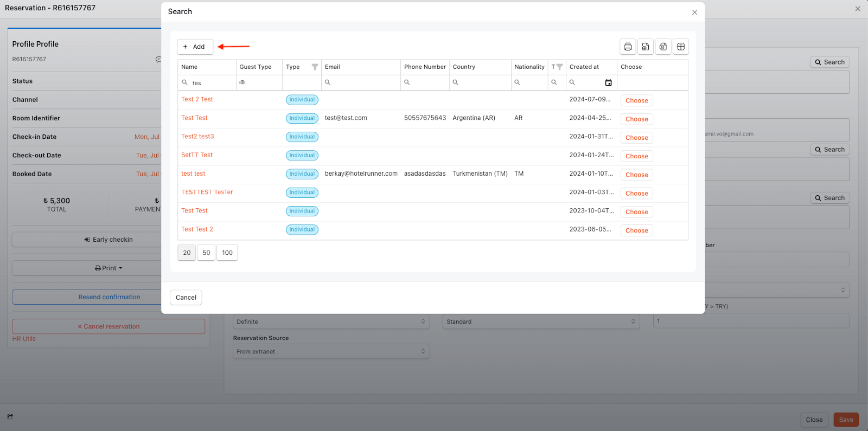Image resolution: width=868 pixels, height=431 pixels.
Task: Sort by the Name column header
Action: click(189, 67)
